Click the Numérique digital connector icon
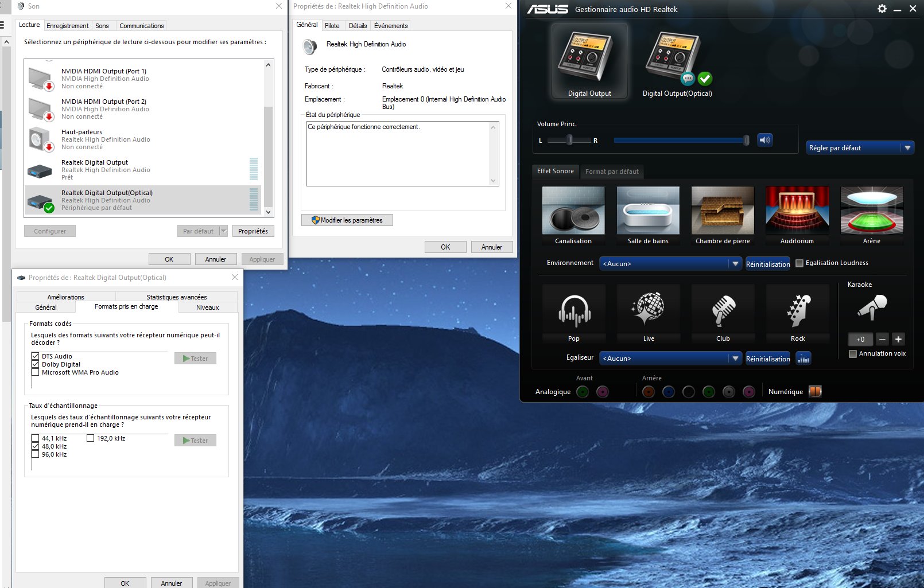This screenshot has height=588, width=924. [x=815, y=391]
